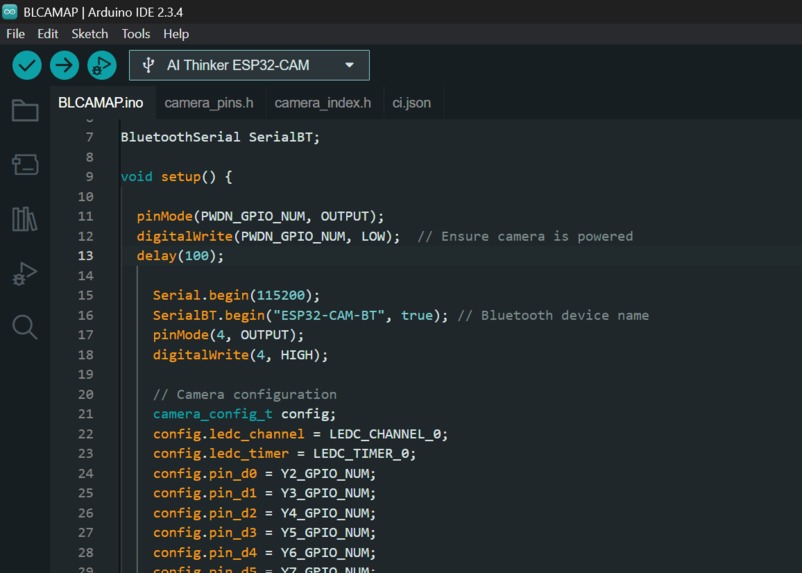Open the Edit menu

[x=48, y=34]
